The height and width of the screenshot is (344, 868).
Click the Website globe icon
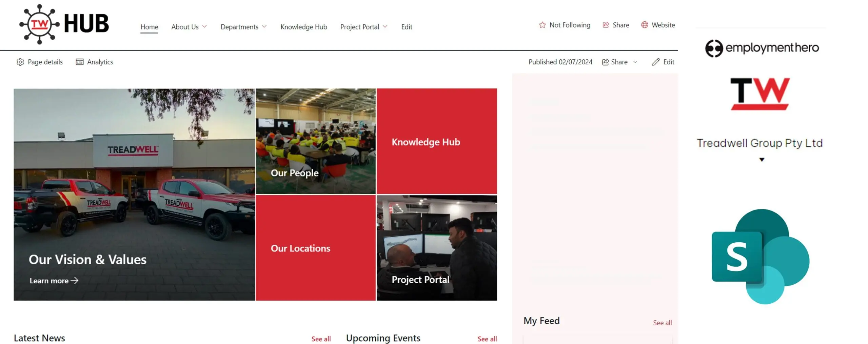645,25
